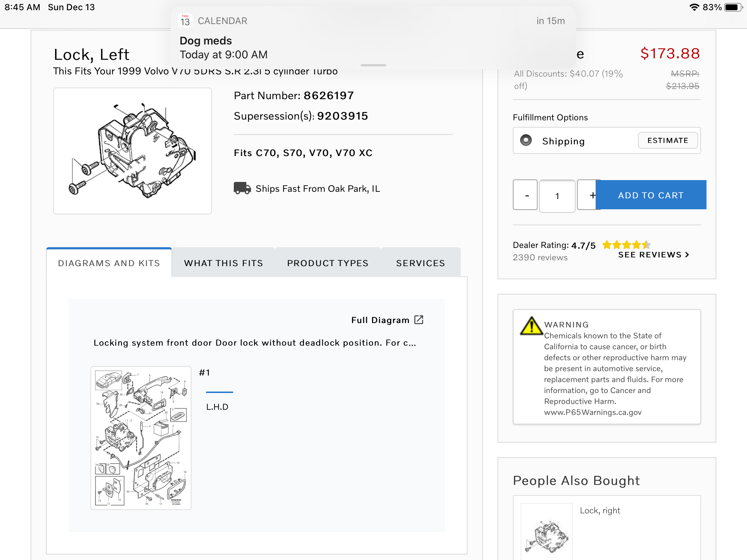The width and height of the screenshot is (747, 560).
Task: Increase quantity with the plus button
Action: click(x=587, y=195)
